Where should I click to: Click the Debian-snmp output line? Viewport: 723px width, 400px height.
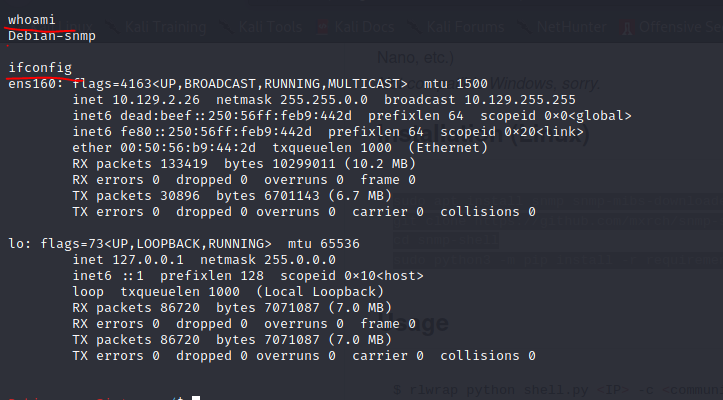coord(46,34)
